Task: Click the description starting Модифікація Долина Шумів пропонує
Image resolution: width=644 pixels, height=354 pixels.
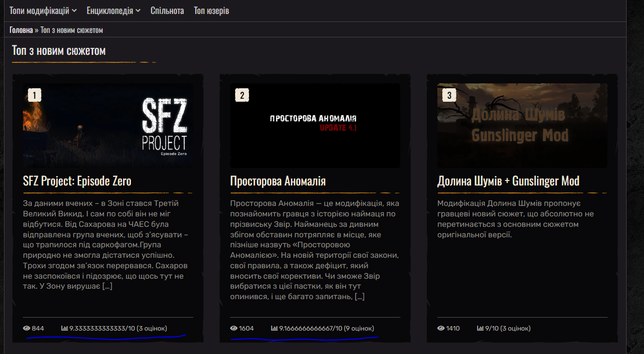Action: [516, 219]
